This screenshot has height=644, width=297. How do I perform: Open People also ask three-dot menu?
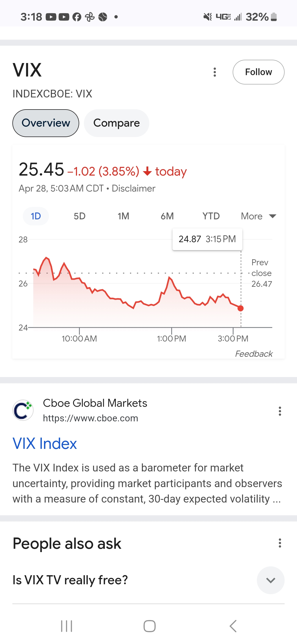(280, 543)
